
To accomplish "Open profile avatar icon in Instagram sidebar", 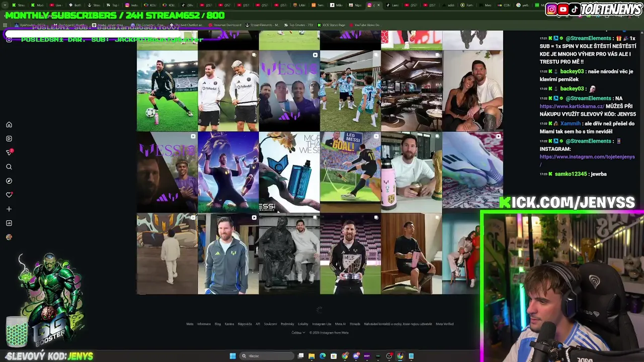I will (x=9, y=237).
